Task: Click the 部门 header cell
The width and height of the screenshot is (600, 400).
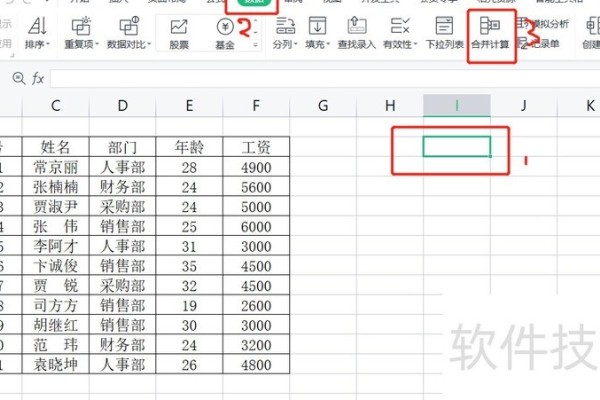Action: (122, 147)
